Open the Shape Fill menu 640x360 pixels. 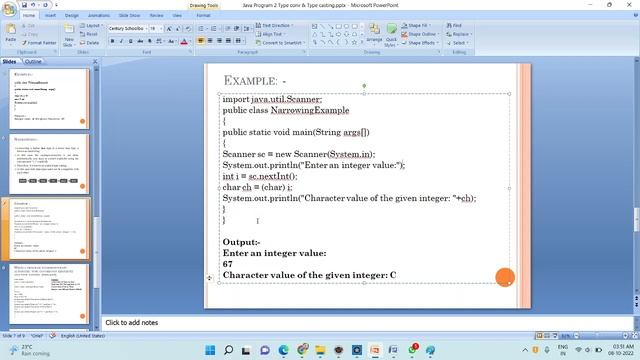tap(416, 25)
